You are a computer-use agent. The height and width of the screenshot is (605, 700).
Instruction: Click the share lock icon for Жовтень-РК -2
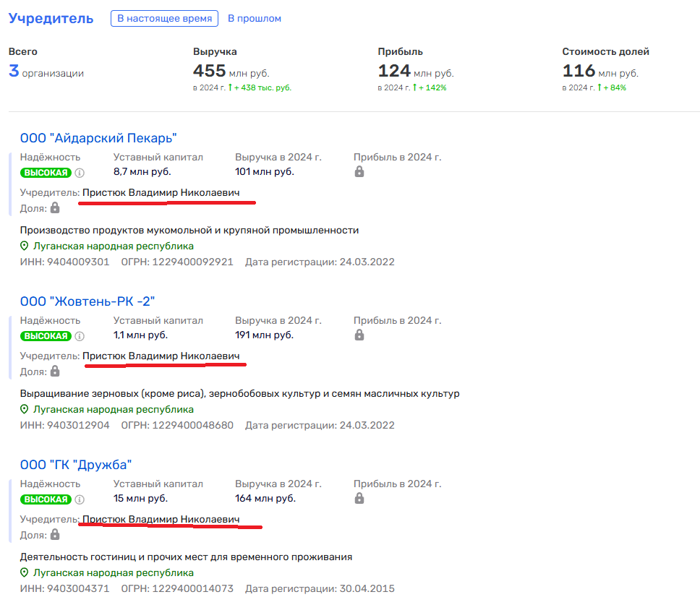point(55,372)
